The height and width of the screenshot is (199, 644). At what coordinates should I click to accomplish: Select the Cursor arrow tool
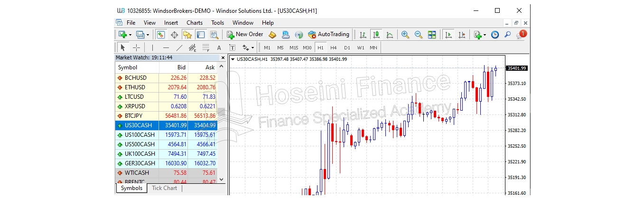pyautogui.click(x=123, y=47)
